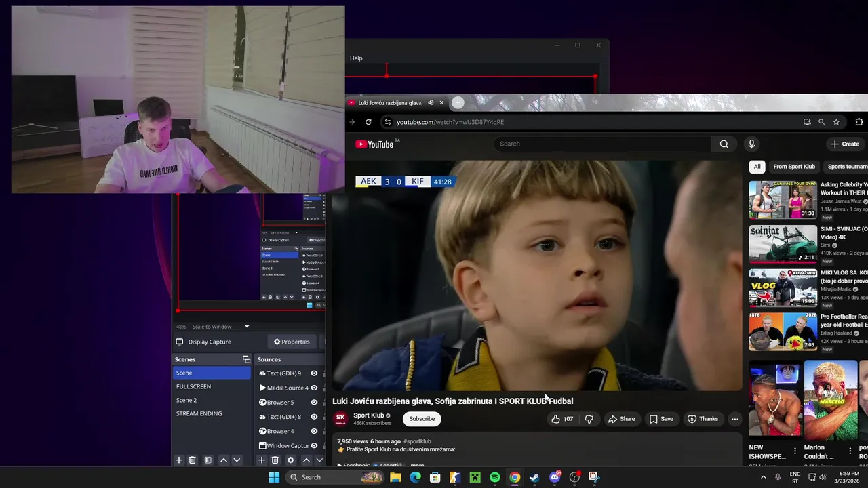Open options for Marlon Couldn't short

click(850, 451)
